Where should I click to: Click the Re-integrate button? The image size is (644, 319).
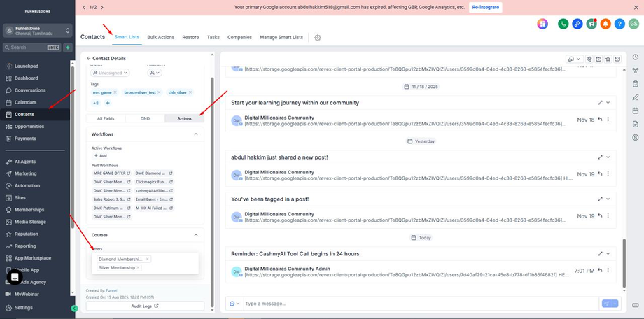[x=486, y=8]
